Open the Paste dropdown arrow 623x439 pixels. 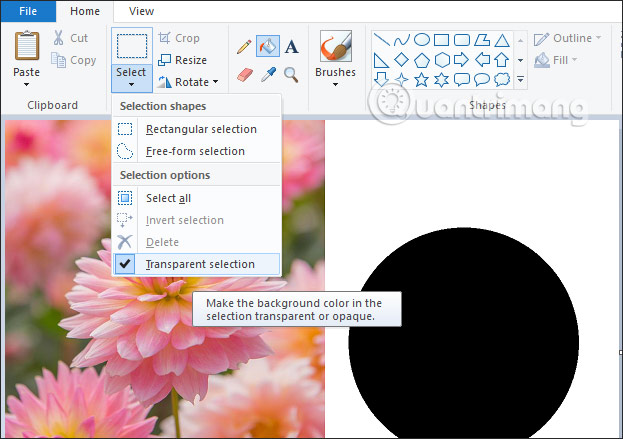(x=27, y=84)
